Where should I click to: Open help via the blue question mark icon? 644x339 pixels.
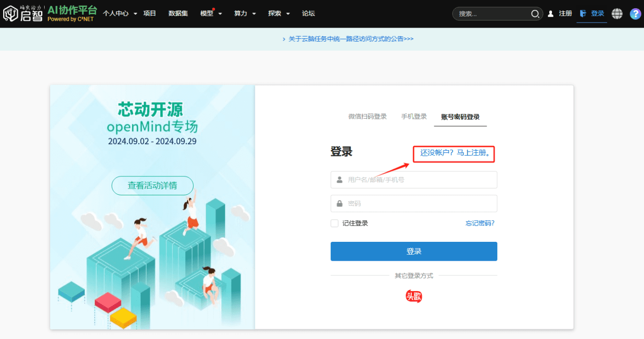(636, 13)
